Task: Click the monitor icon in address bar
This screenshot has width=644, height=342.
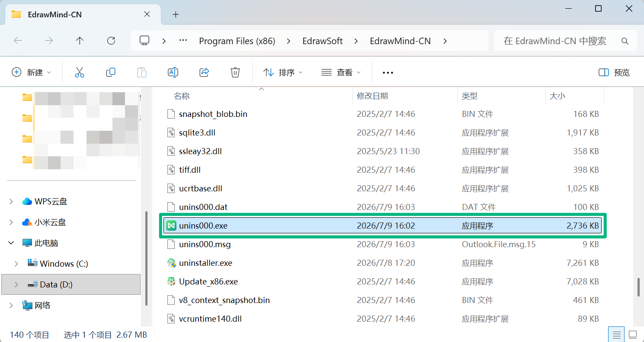Action: 144,41
